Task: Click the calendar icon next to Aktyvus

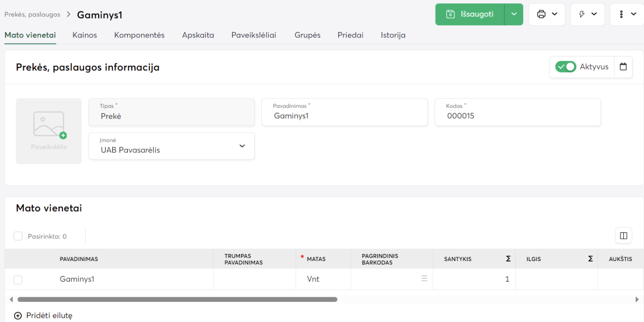Action: point(623,67)
